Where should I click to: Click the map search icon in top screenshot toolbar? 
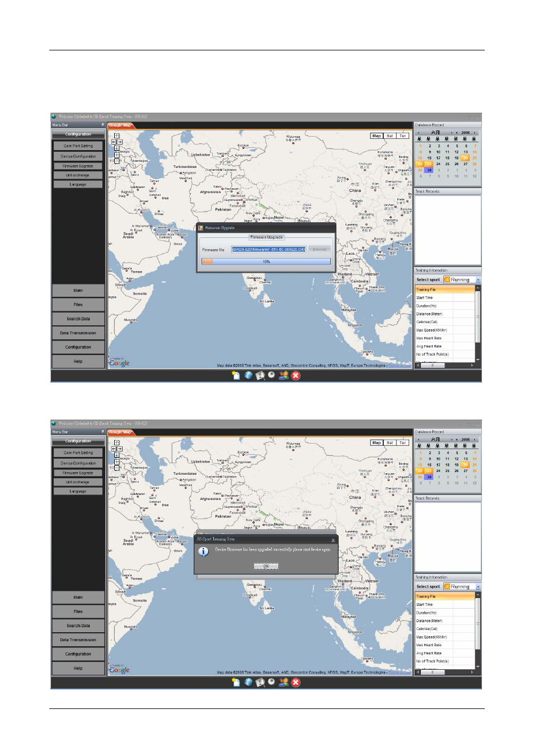tap(260, 375)
